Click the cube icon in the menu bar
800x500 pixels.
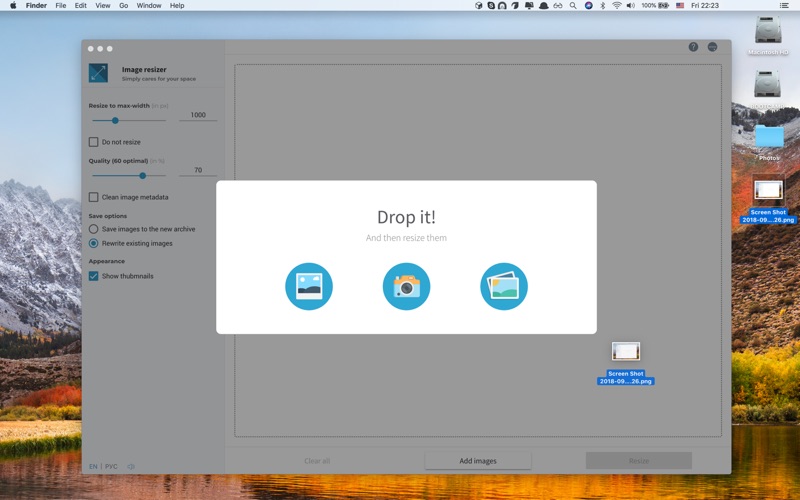point(478,6)
